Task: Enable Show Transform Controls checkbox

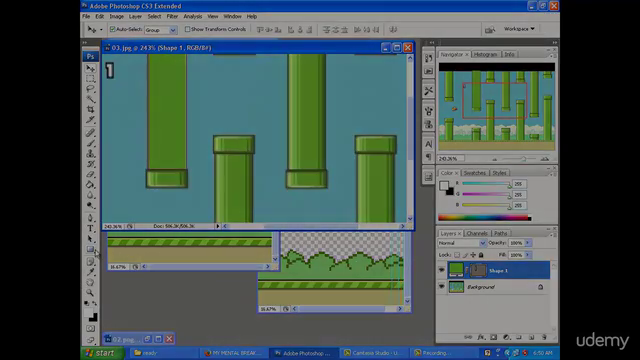Action: pyautogui.click(x=187, y=29)
